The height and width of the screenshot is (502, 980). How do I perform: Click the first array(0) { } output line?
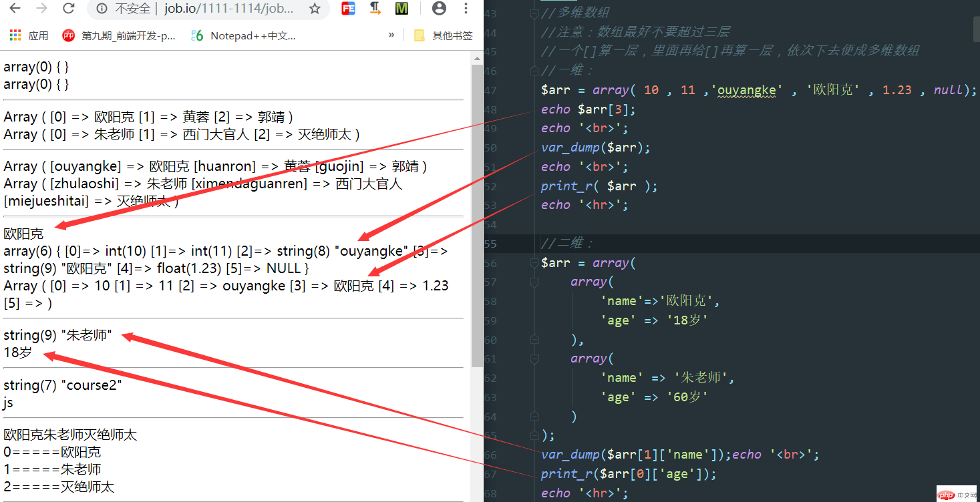pos(36,67)
